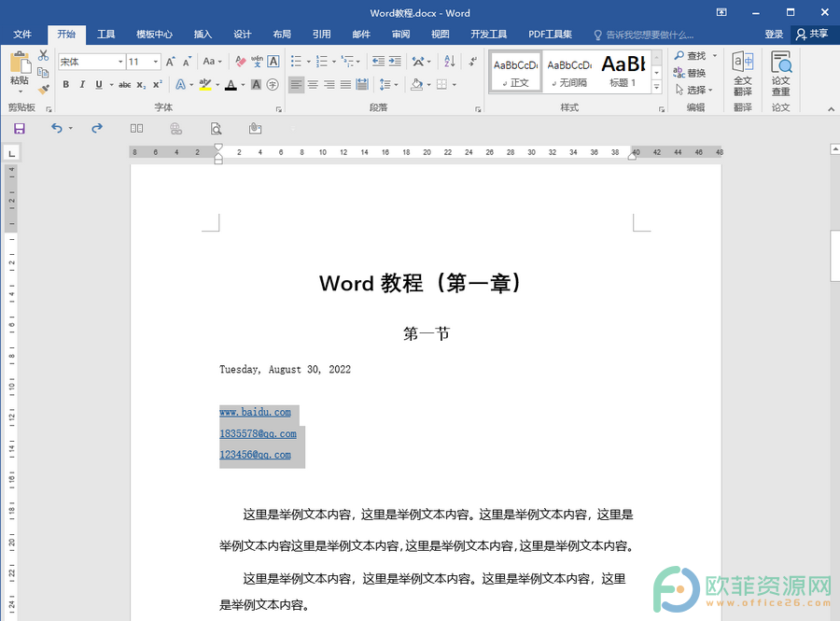
Task: Open the 1835578@qq.com link
Action: coord(258,434)
